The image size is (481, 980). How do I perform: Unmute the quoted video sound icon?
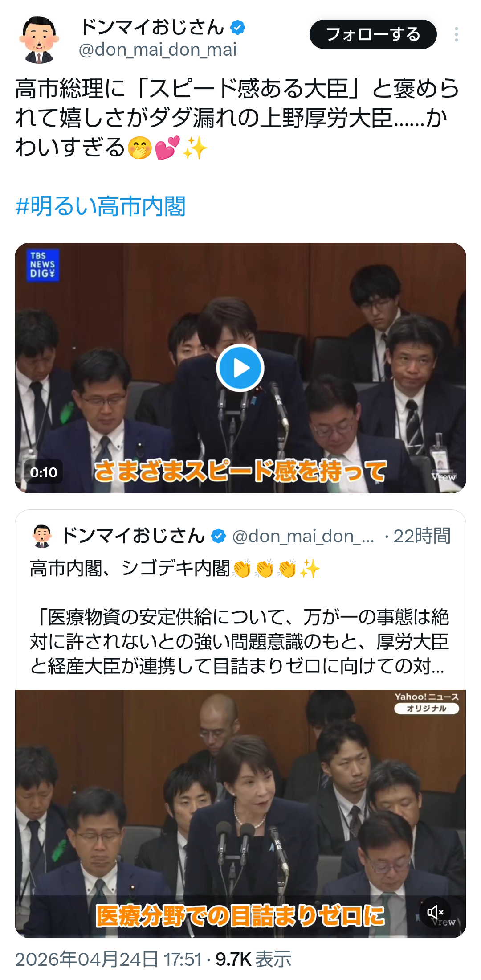435,912
